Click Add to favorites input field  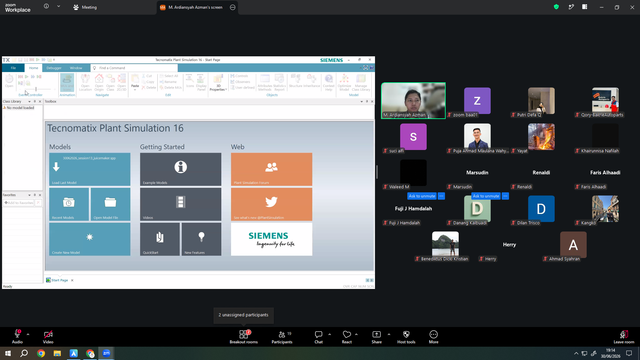pos(19,202)
